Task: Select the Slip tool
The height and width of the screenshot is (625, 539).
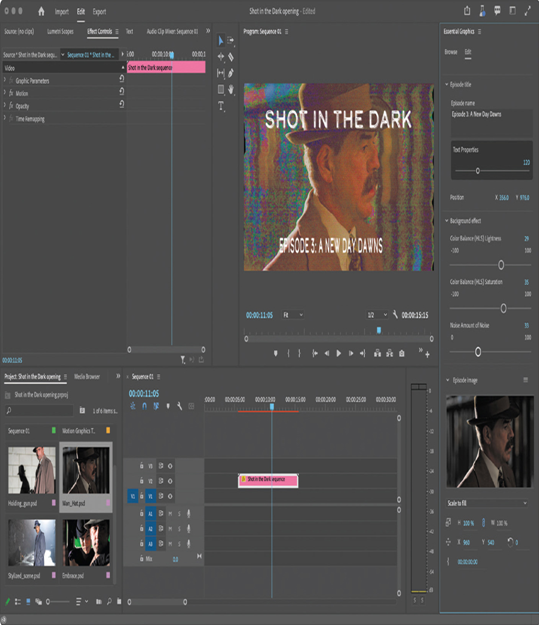Action: coord(220,73)
